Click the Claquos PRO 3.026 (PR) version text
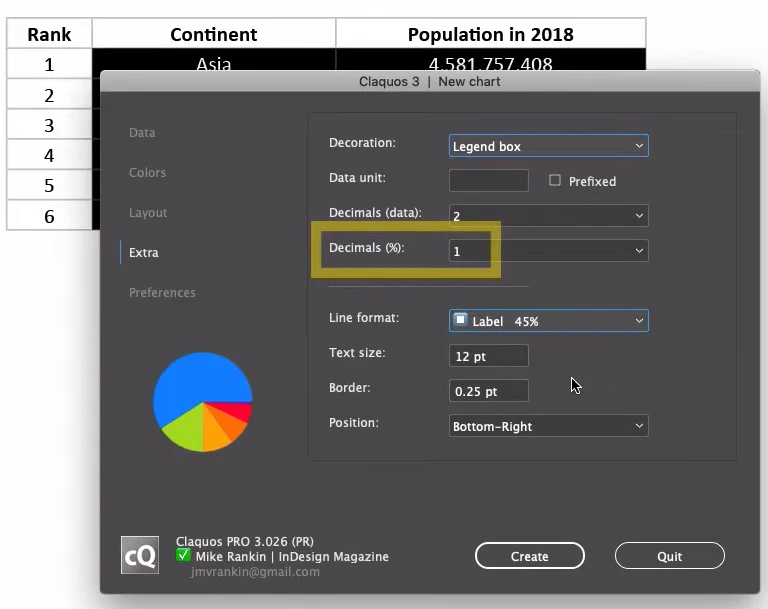The image size is (768, 609). tap(245, 541)
